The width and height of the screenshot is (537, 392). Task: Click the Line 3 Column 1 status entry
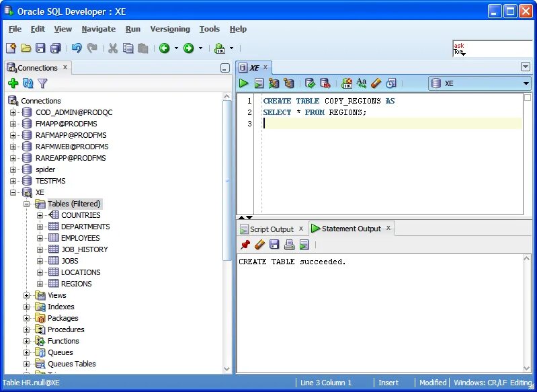326,383
